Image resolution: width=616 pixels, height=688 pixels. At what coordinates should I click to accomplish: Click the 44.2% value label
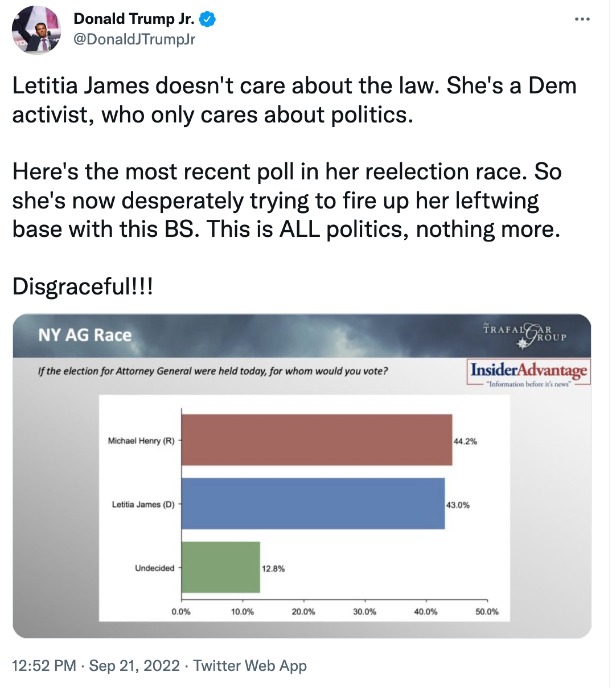[465, 441]
